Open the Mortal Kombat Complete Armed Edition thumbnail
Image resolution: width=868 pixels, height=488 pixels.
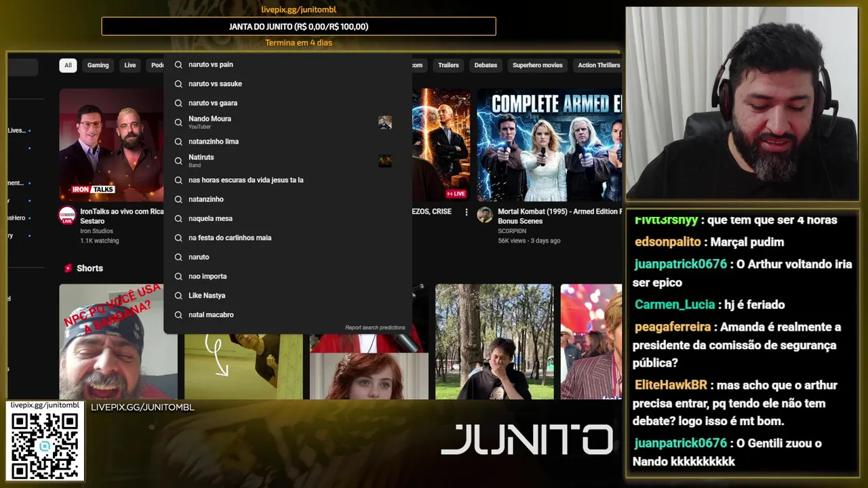click(x=549, y=145)
